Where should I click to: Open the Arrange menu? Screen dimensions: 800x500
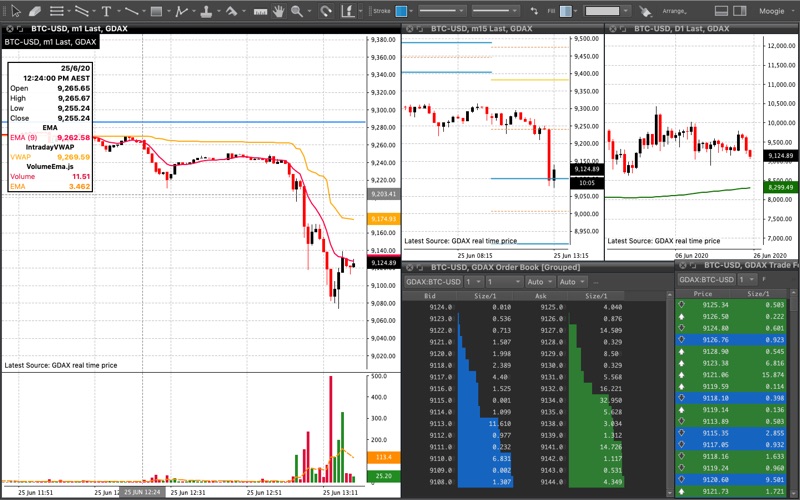coord(674,11)
